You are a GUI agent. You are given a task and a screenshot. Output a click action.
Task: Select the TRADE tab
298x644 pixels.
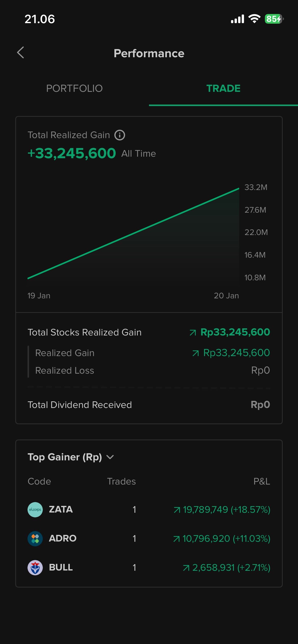pyautogui.click(x=223, y=89)
